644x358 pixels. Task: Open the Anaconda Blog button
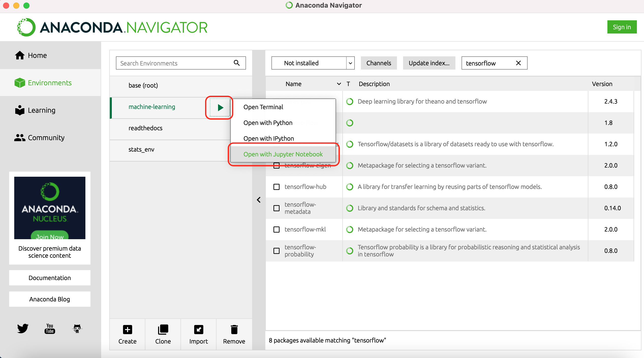coord(50,299)
